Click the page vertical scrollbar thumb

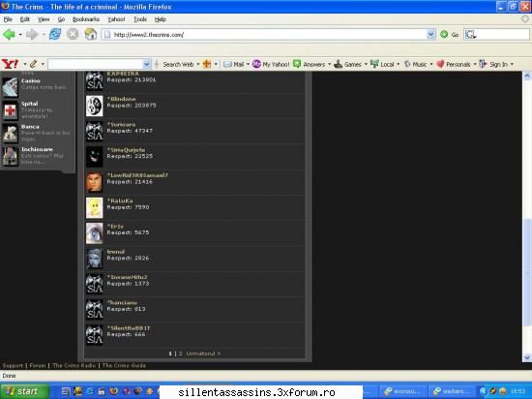(527, 272)
